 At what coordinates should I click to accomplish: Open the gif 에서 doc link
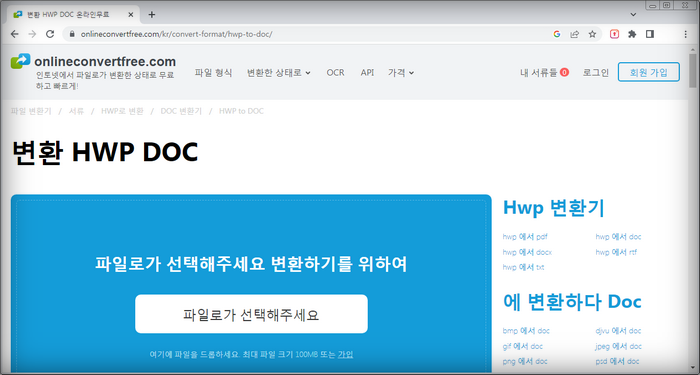(523, 346)
